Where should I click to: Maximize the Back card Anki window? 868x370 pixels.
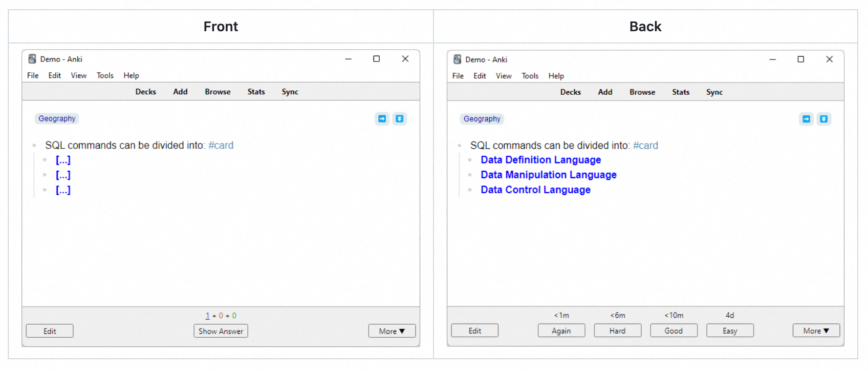click(801, 60)
